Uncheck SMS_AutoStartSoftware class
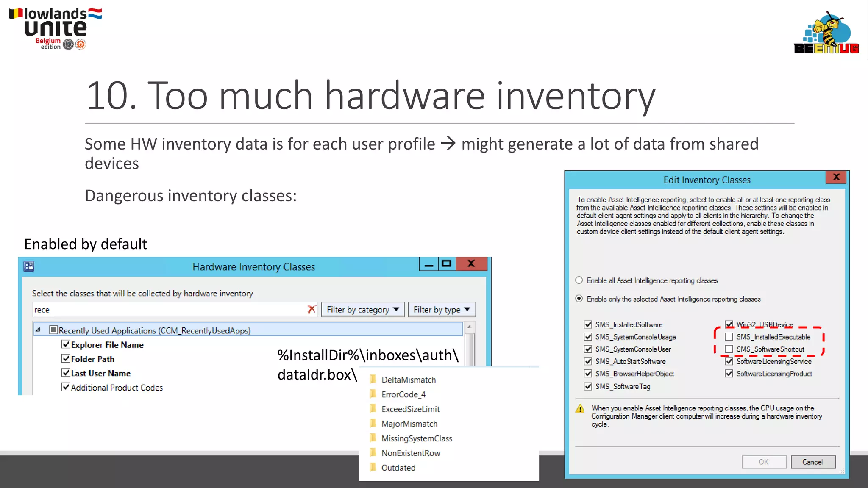 coord(588,361)
